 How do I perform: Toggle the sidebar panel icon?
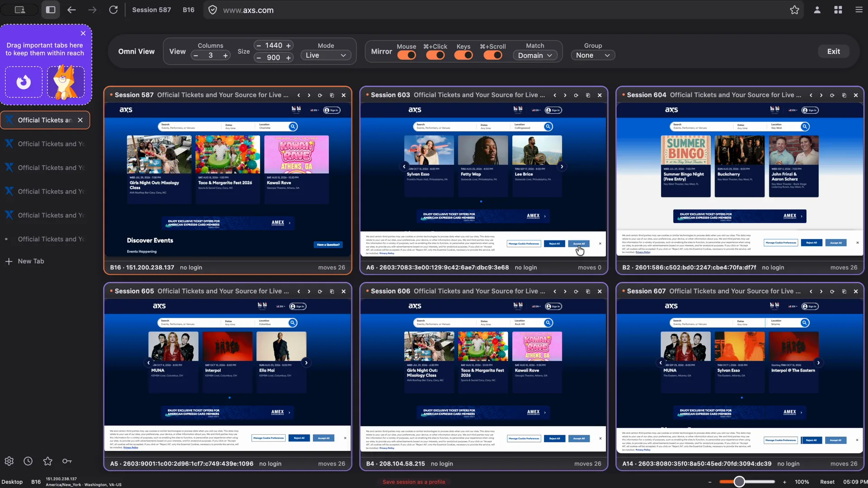click(x=51, y=10)
